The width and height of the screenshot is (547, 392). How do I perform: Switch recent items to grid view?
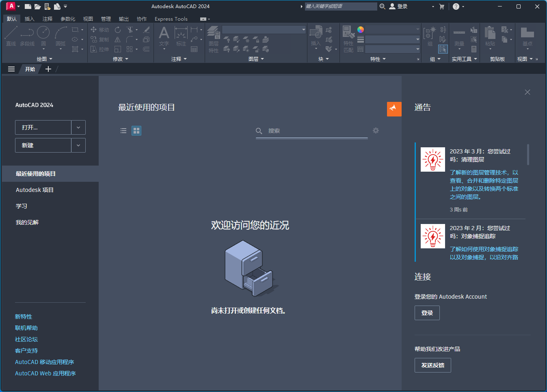[x=136, y=131]
